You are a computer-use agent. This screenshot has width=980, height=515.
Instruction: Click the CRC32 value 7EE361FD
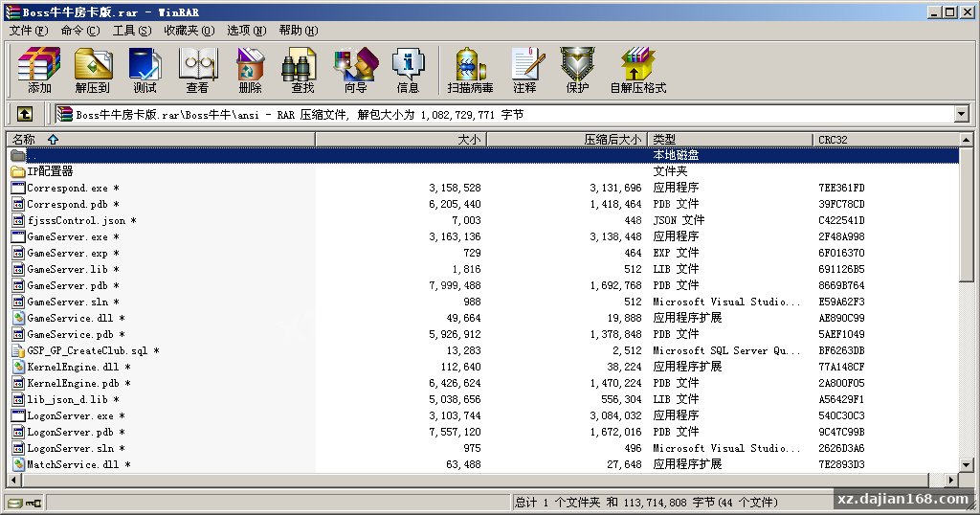(841, 188)
